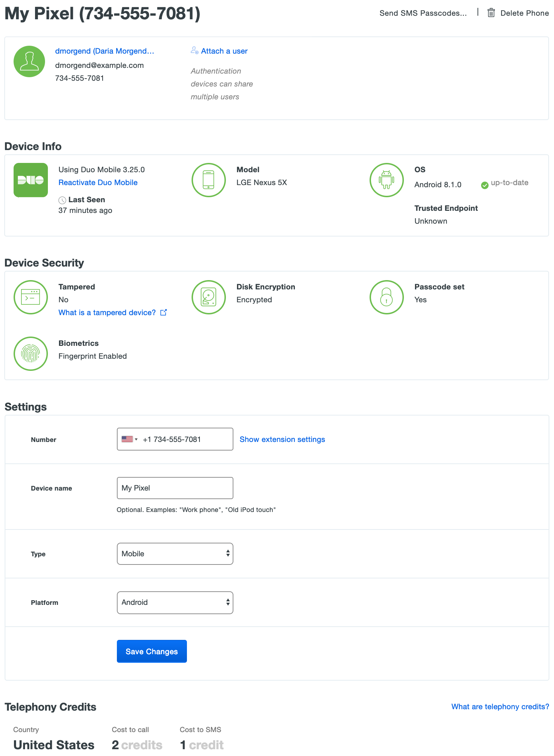Open Send SMS Passcodes option

coord(423,13)
